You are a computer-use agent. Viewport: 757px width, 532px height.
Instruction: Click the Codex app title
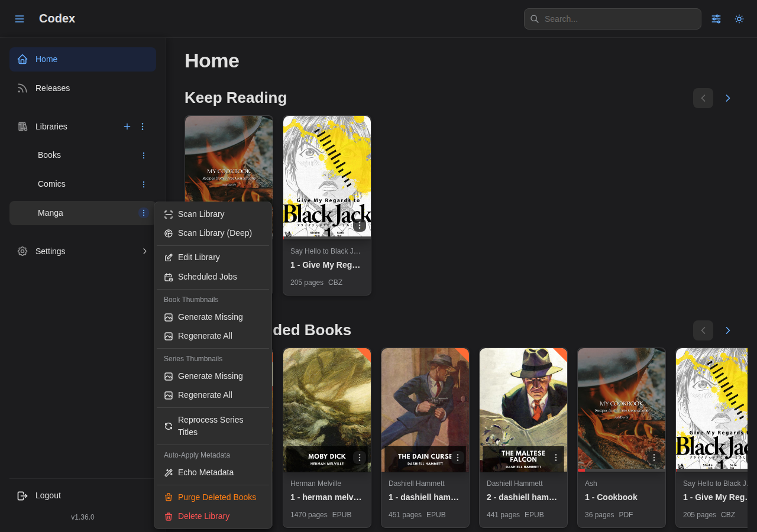point(57,18)
